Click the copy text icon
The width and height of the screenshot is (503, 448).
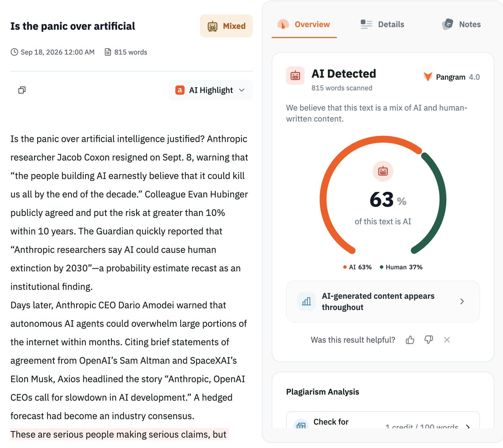click(22, 90)
